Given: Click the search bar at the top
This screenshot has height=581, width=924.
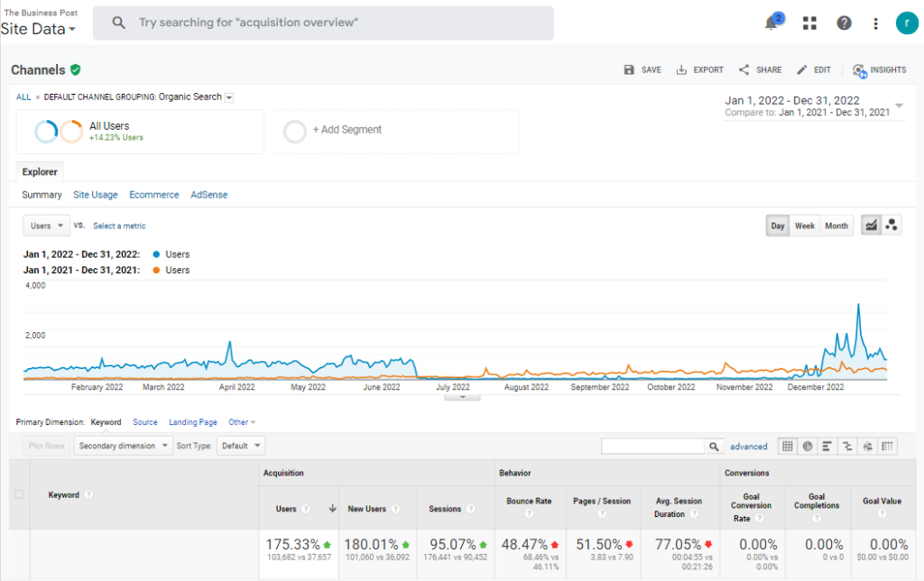Looking at the screenshot, I should pyautogui.click(x=323, y=23).
